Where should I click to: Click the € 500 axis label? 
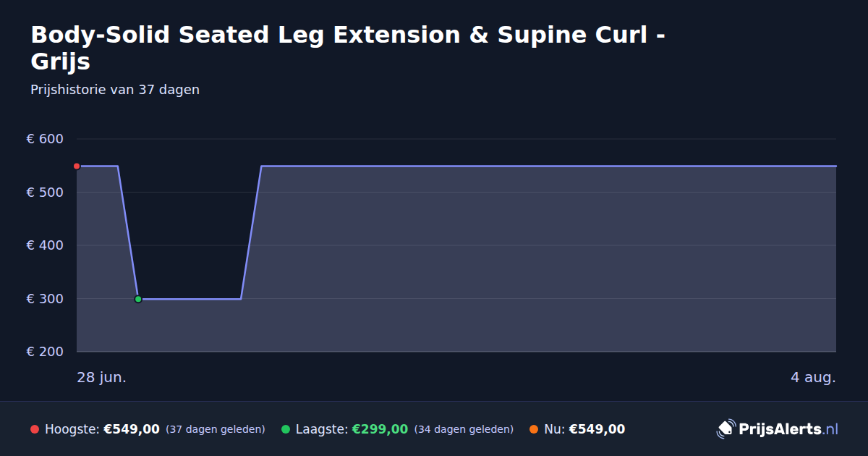click(x=45, y=193)
